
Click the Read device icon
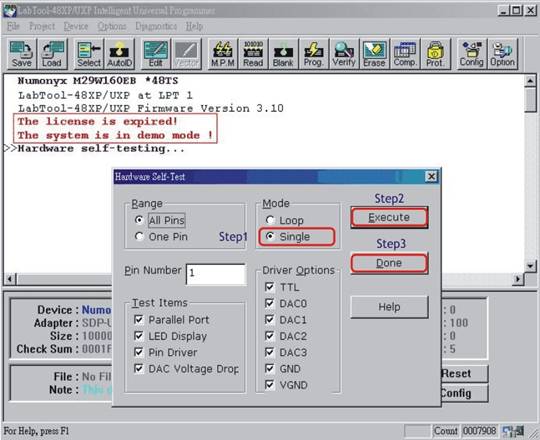click(253, 54)
